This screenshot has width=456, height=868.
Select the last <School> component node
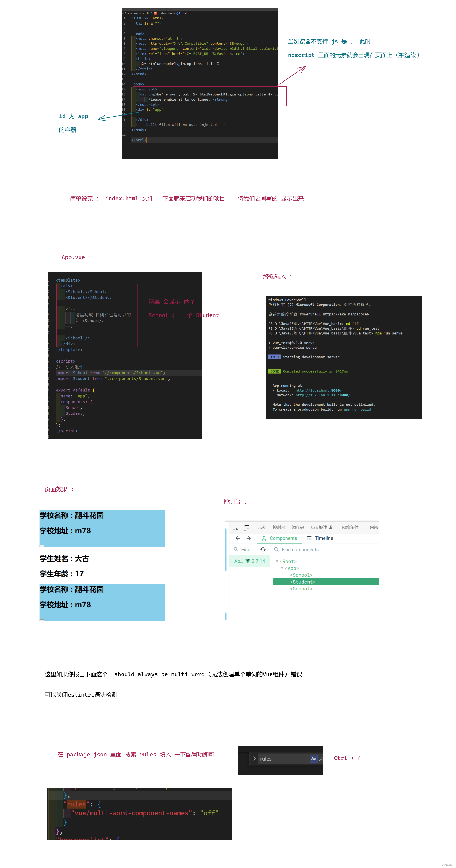coord(301,588)
